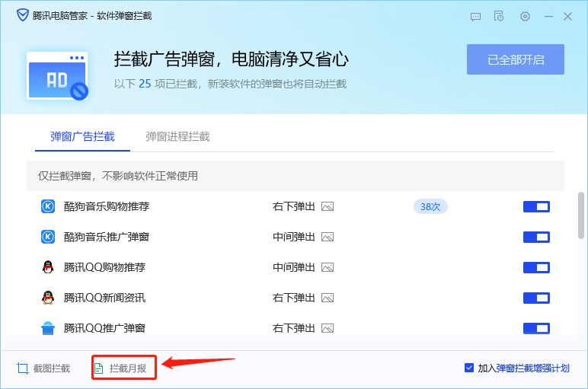Viewport: 588px width, 389px height.
Task: Click 中间弹出 label in 酷狗音乐推广弹窗 row
Action: click(294, 237)
